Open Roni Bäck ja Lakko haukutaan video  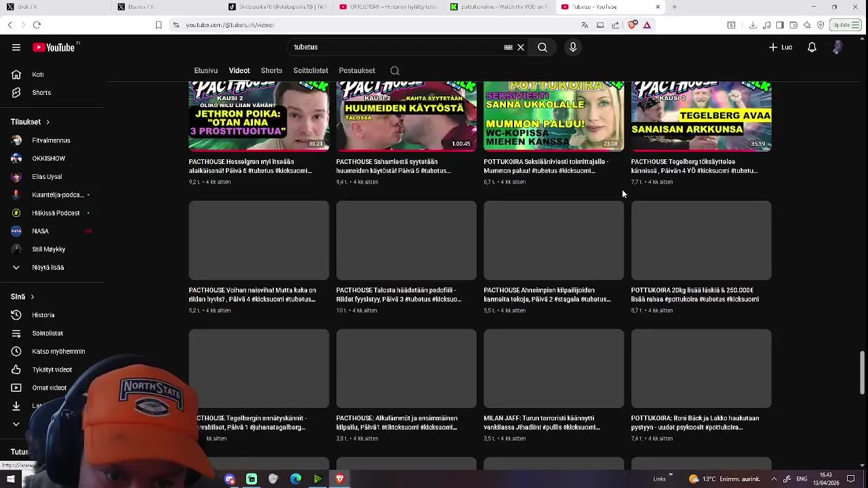(x=695, y=423)
